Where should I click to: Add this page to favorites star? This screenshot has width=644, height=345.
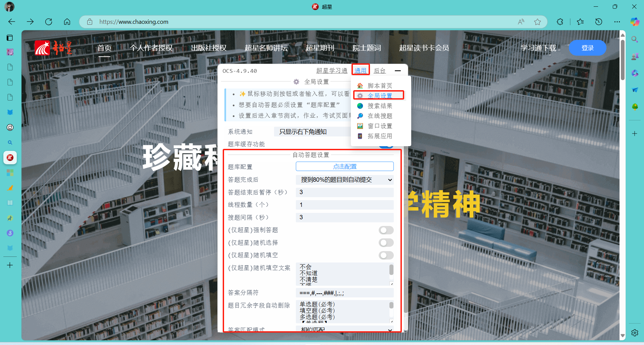click(537, 22)
